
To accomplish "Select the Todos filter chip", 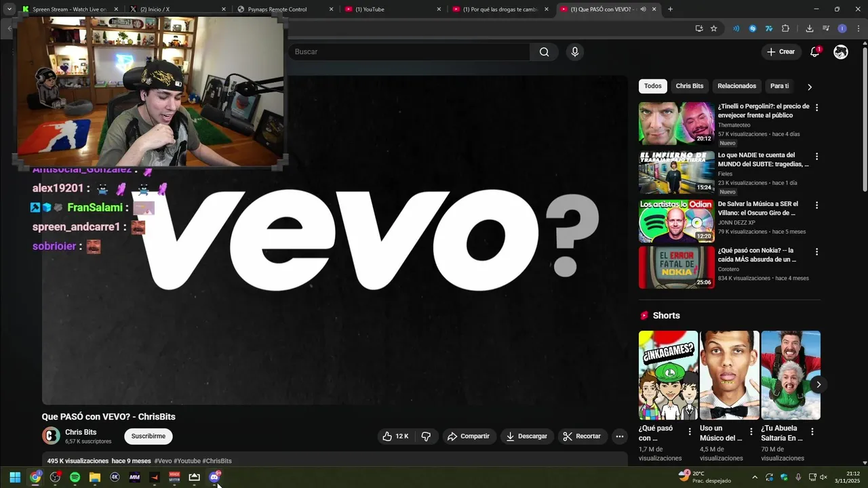I will (x=653, y=86).
